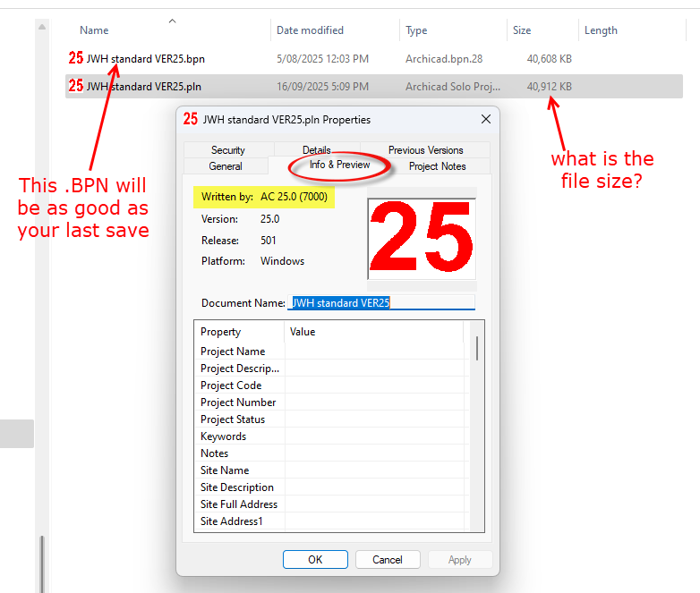Click the disabled Apply button
Viewport: 700px width, 593px height.
460,560
